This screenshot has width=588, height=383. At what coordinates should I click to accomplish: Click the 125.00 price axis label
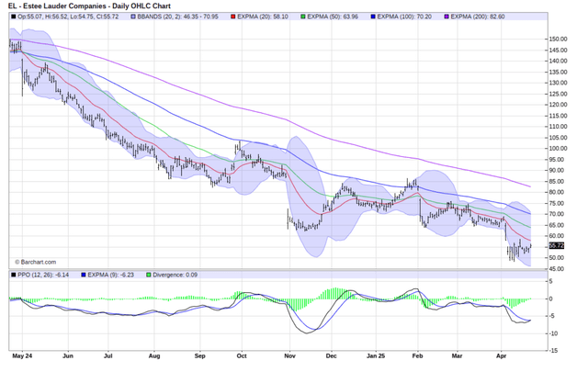point(558,94)
